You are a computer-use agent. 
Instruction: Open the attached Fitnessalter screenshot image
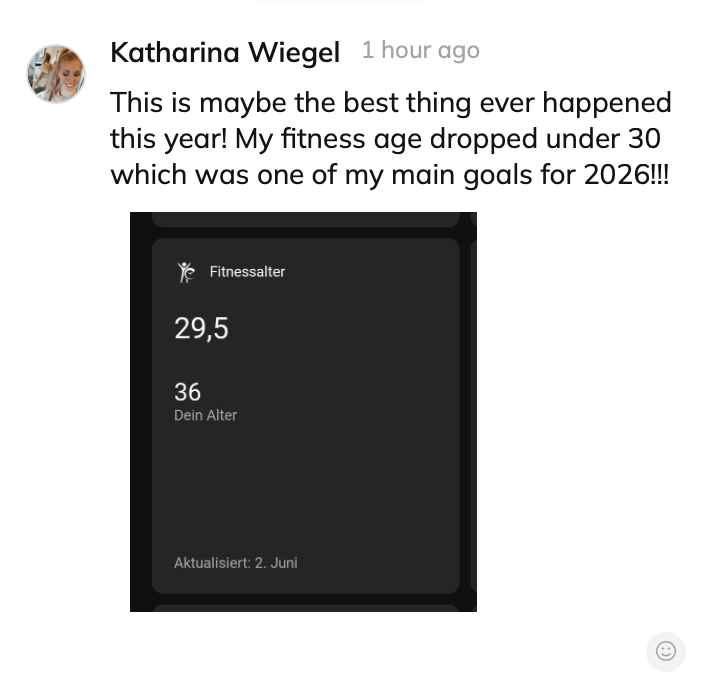click(304, 412)
